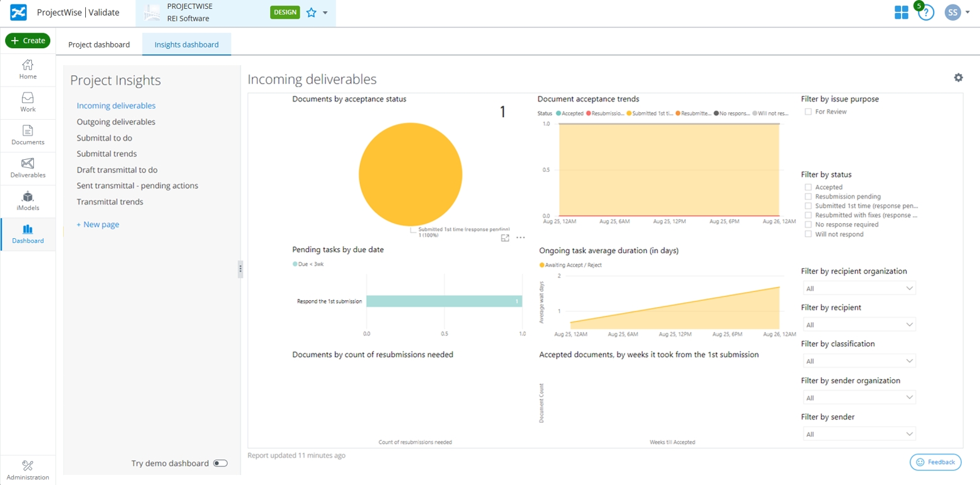Image resolution: width=980 pixels, height=485 pixels.
Task: Open Deliverables in the sidebar
Action: 28,169
